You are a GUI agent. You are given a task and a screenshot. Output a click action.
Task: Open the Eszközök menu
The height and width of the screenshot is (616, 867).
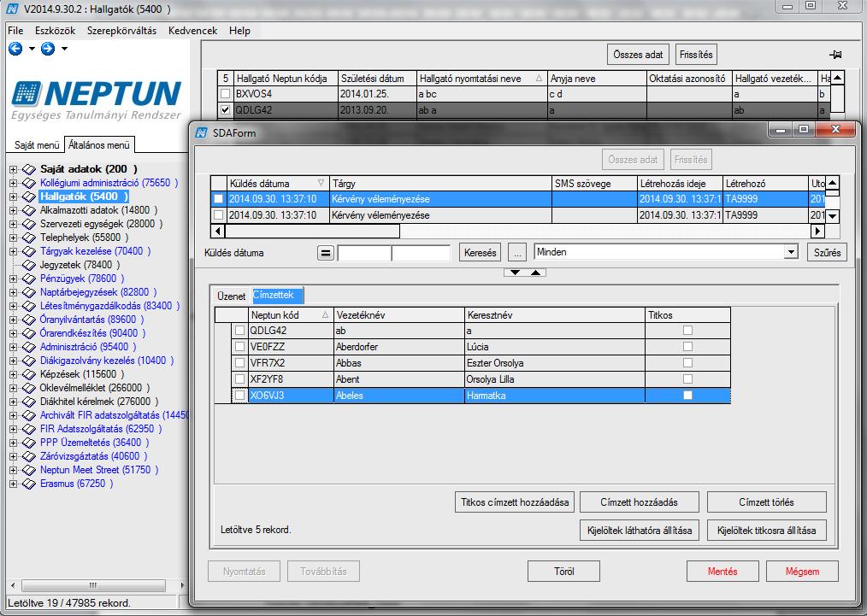click(x=56, y=31)
